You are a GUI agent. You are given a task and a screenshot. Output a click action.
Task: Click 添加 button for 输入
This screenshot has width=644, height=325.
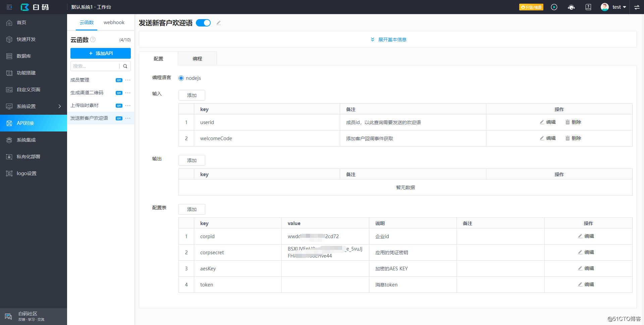pyautogui.click(x=192, y=95)
